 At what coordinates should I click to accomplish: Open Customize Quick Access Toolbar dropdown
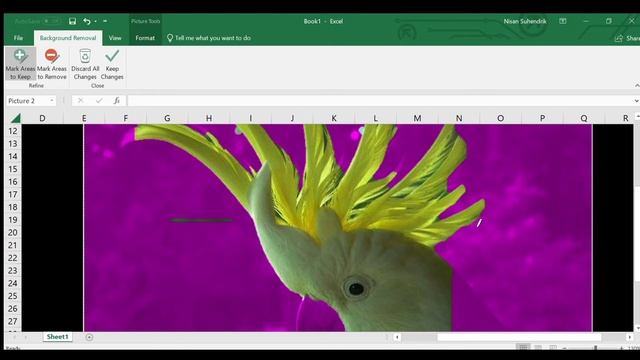tap(105, 21)
